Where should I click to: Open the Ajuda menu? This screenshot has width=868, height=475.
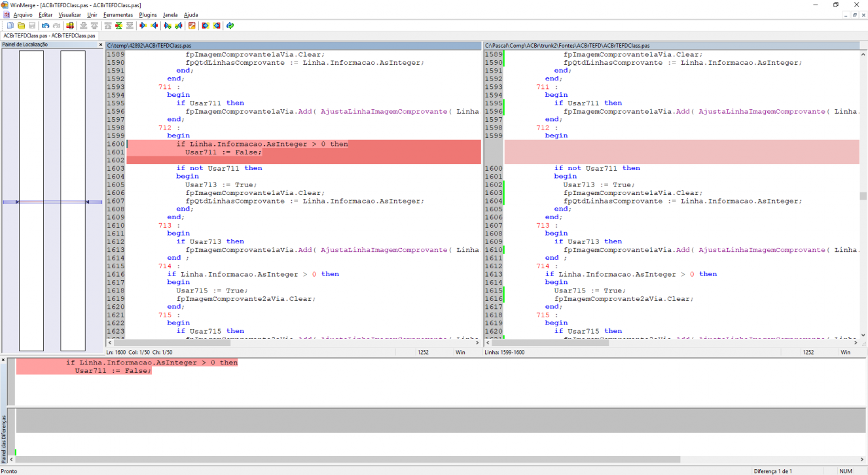pos(190,14)
